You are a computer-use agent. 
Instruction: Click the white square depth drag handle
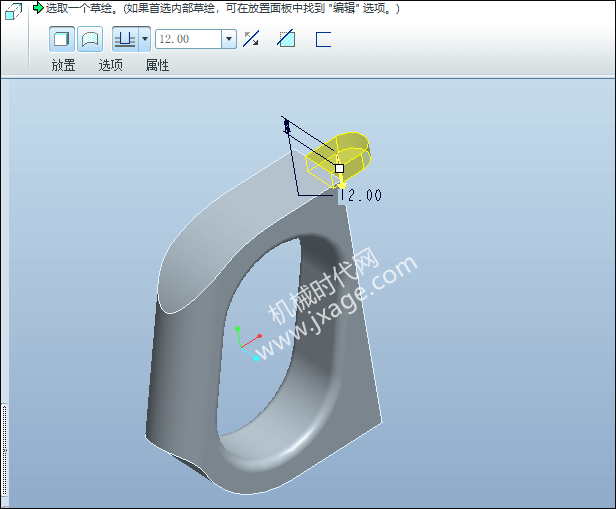pos(339,168)
